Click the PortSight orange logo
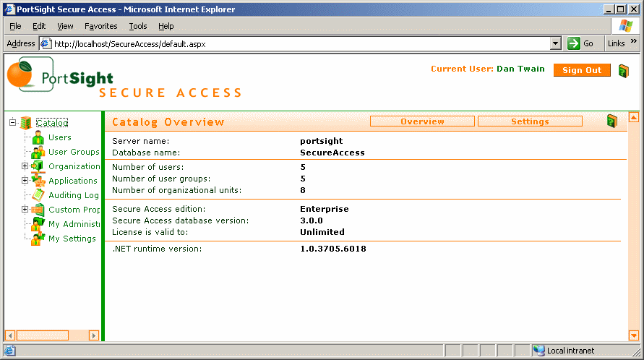 pos(20,74)
